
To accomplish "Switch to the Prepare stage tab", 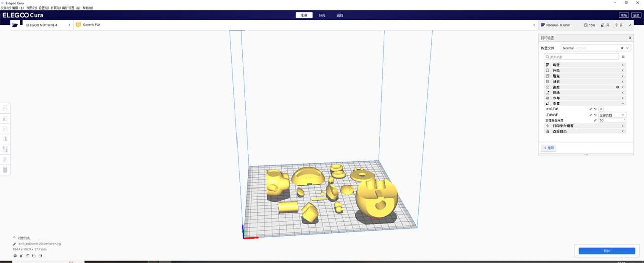I will point(304,15).
